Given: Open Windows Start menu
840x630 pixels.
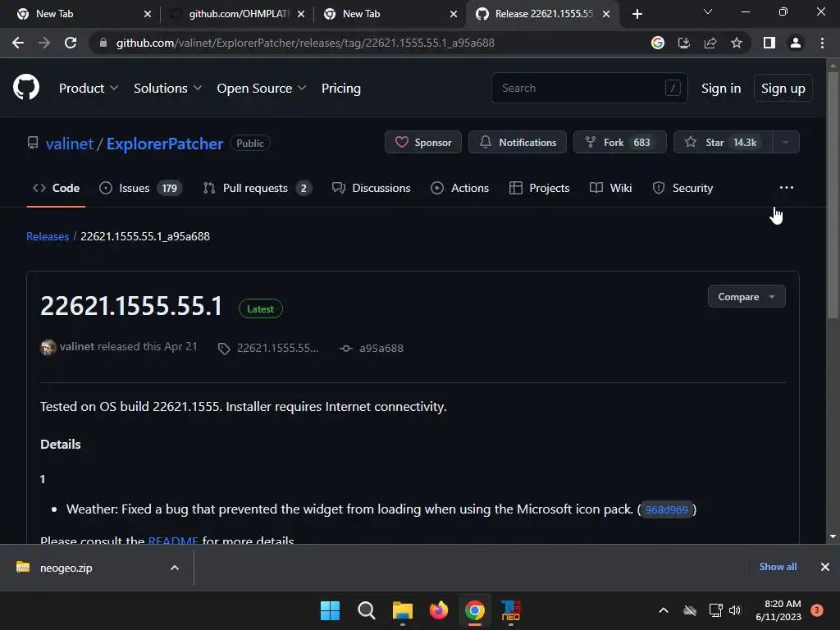Looking at the screenshot, I should coord(330,610).
